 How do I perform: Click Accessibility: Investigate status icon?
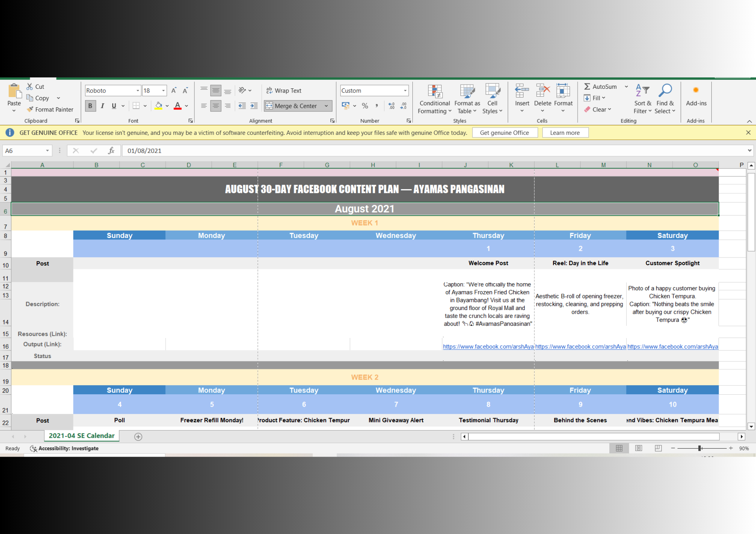(x=33, y=448)
